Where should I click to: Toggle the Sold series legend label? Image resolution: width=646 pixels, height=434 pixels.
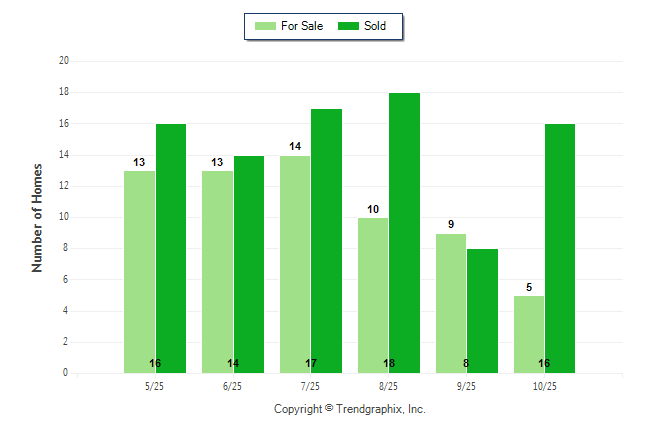(x=375, y=26)
